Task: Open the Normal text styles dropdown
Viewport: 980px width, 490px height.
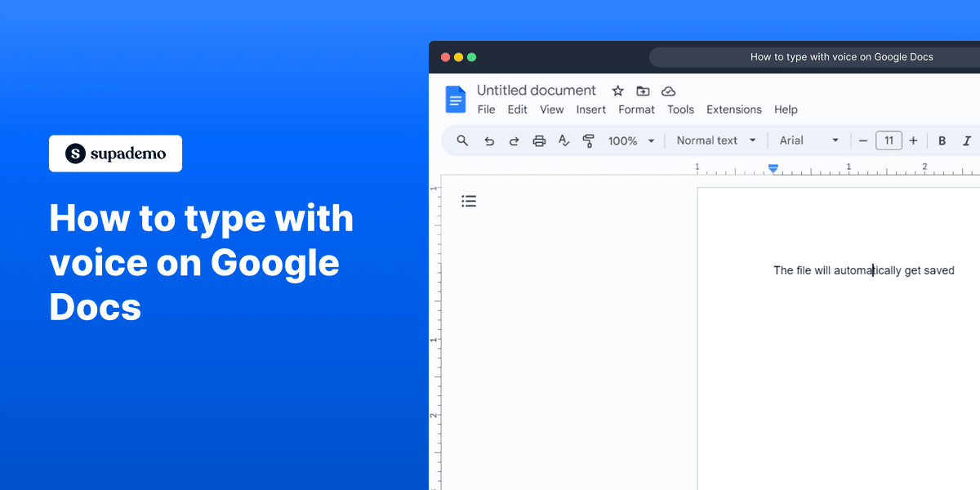Action: click(715, 140)
